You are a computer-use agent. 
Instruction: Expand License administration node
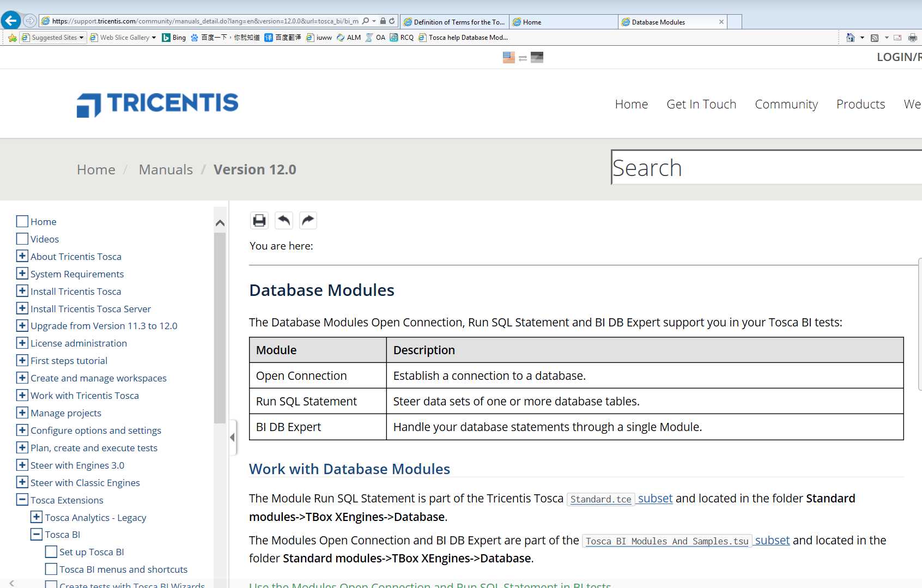point(22,343)
